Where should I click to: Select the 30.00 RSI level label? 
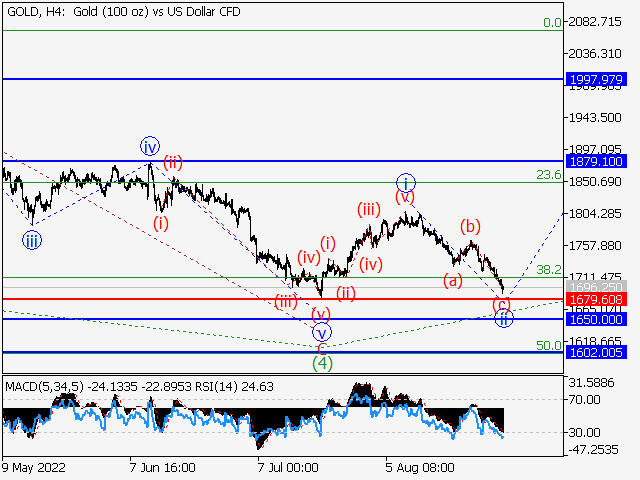584,432
